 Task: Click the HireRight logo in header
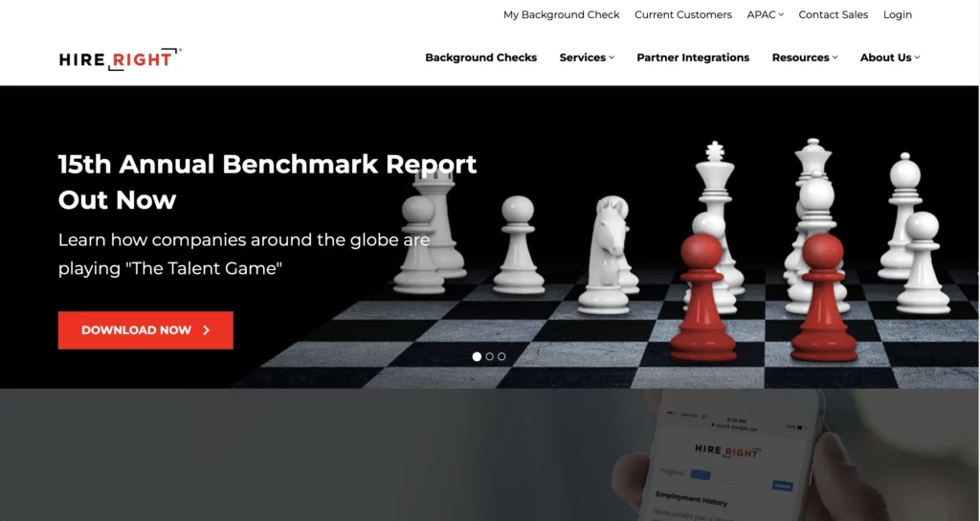(x=120, y=58)
